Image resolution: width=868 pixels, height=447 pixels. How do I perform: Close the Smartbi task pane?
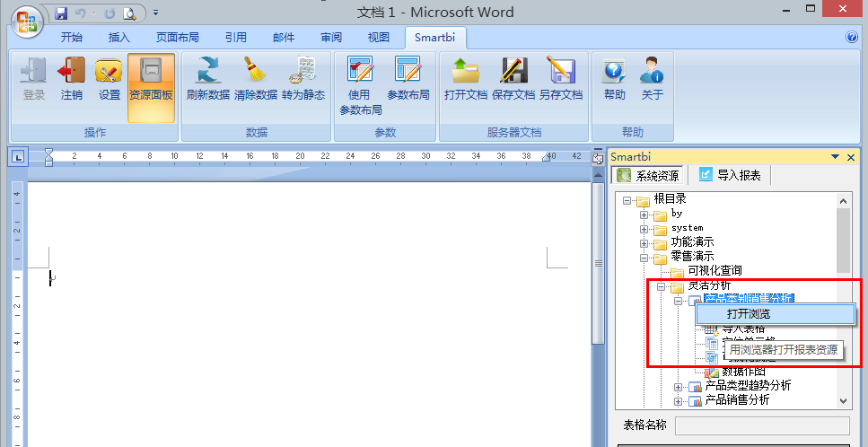coord(851,157)
